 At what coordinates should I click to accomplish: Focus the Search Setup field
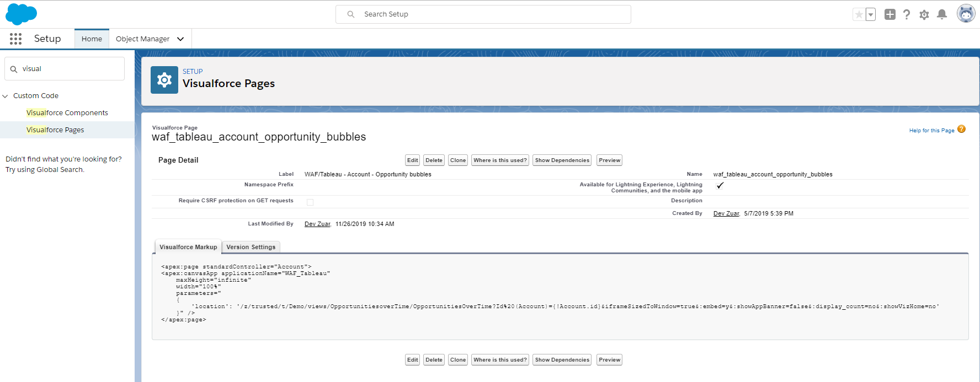point(483,14)
